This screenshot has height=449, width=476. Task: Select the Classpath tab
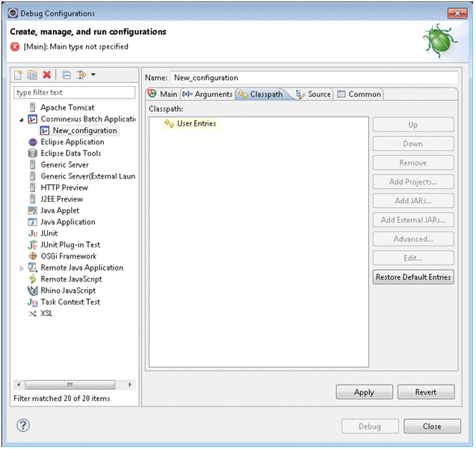[x=261, y=94]
